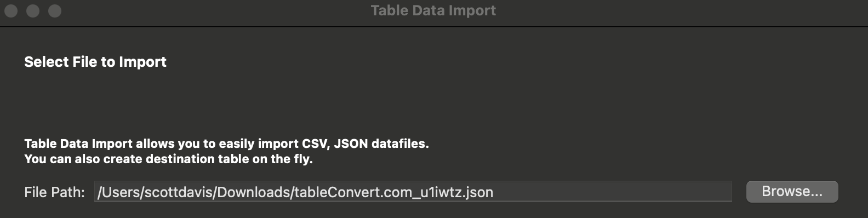The height and width of the screenshot is (218, 868).
Task: Click the 'File Path:' label
Action: click(54, 192)
